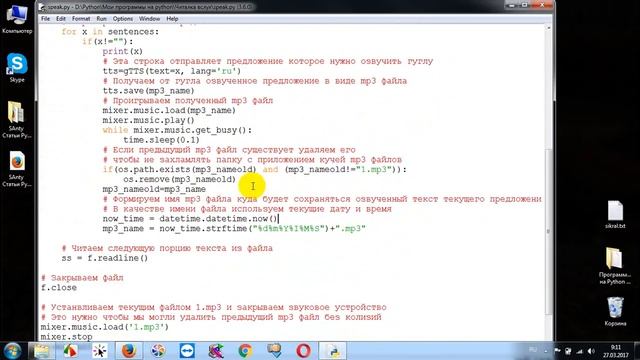640x360 pixels.
Task: Open the taskbar clock showing 9:11
Action: pos(616,351)
